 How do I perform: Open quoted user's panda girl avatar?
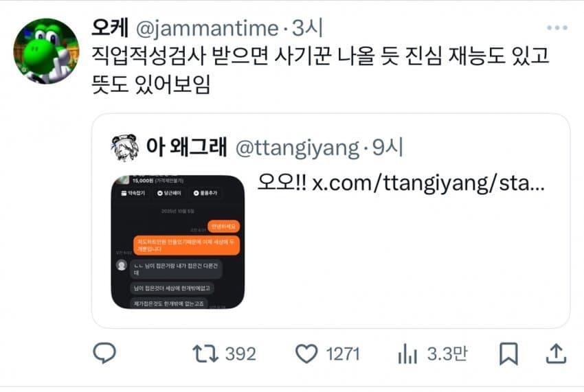(125, 148)
